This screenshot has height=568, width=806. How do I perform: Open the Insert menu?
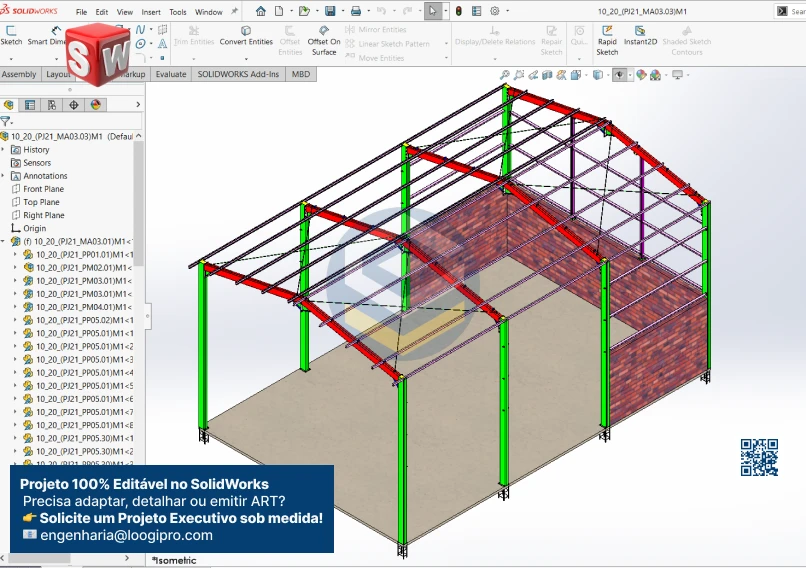(x=150, y=12)
